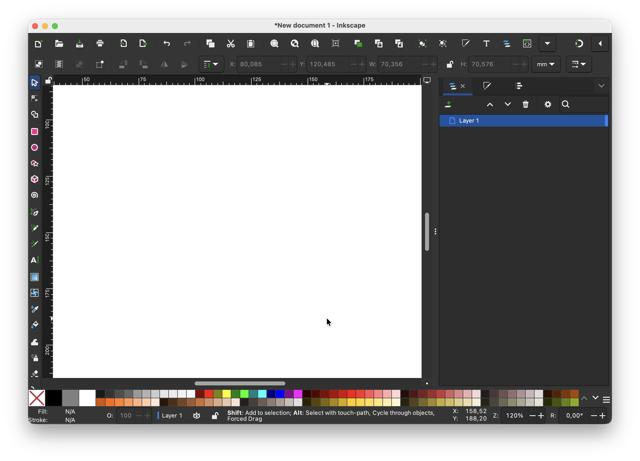Print the document using the printer icon
640x461 pixels.
tap(100, 44)
